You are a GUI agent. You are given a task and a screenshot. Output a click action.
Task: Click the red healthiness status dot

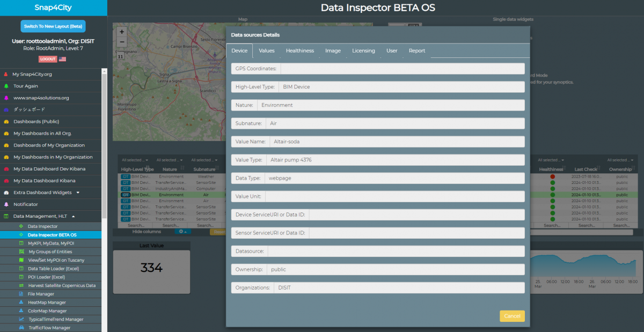coord(552,176)
